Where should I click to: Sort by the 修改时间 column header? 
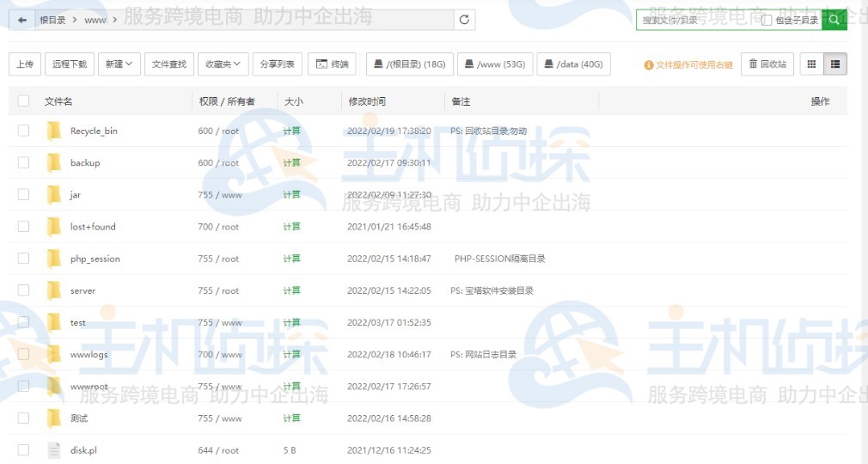[367, 101]
